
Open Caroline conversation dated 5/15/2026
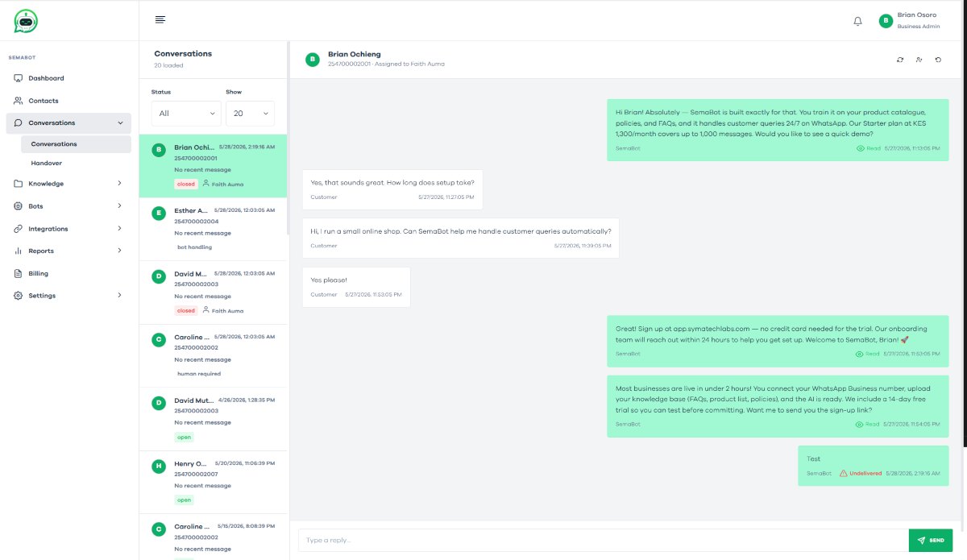click(214, 537)
